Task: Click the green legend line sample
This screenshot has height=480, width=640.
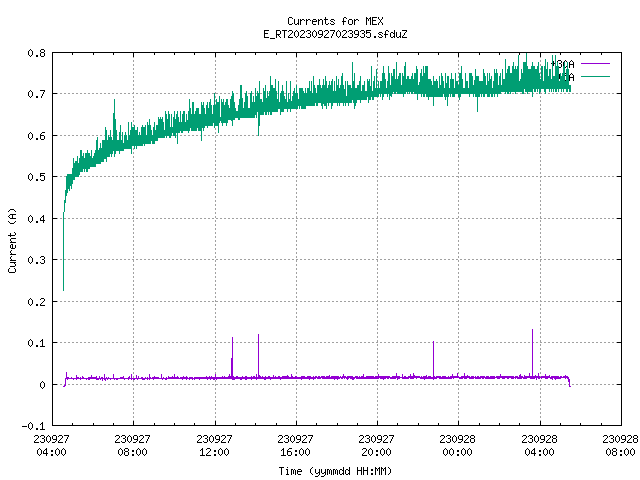Action: [x=595, y=76]
